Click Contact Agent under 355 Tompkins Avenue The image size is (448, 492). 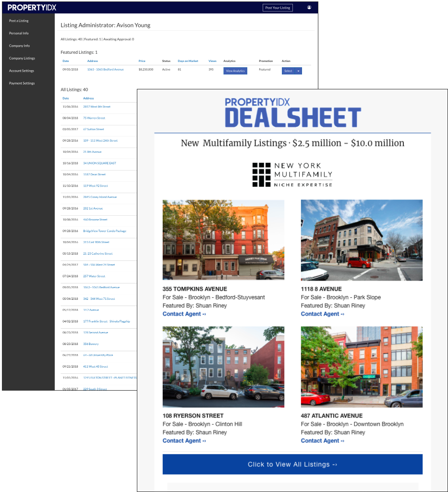point(184,314)
